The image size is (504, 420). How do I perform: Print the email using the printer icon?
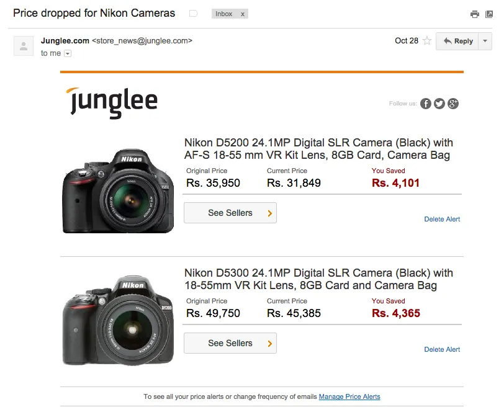pos(475,14)
